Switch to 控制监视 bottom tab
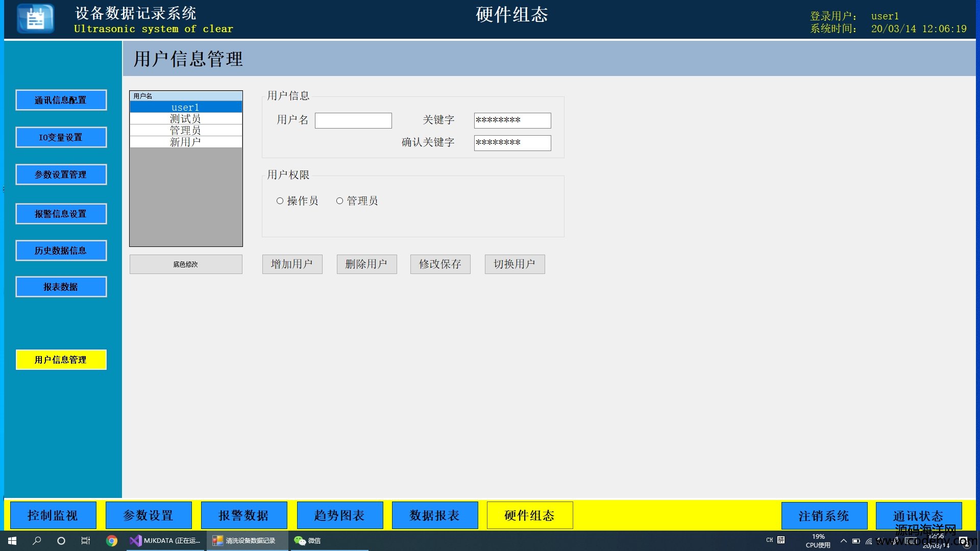Image resolution: width=980 pixels, height=551 pixels. 53,515
